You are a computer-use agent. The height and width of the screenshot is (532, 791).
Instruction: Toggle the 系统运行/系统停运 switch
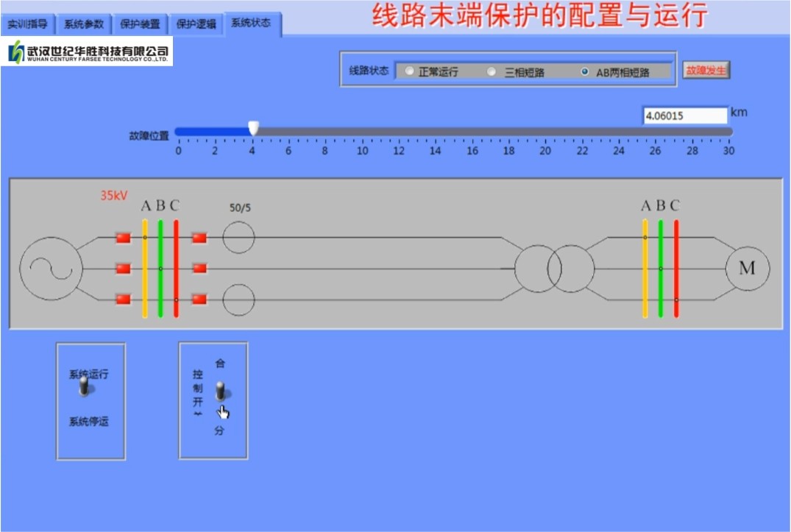[x=85, y=388]
